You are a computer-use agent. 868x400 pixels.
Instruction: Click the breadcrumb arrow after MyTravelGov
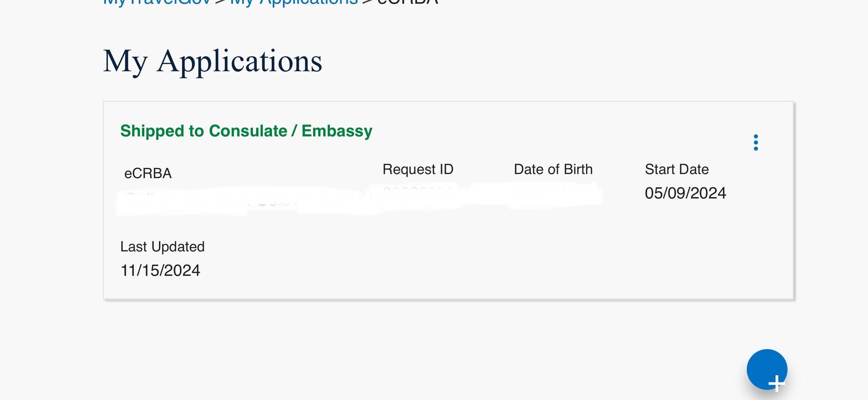click(221, 2)
